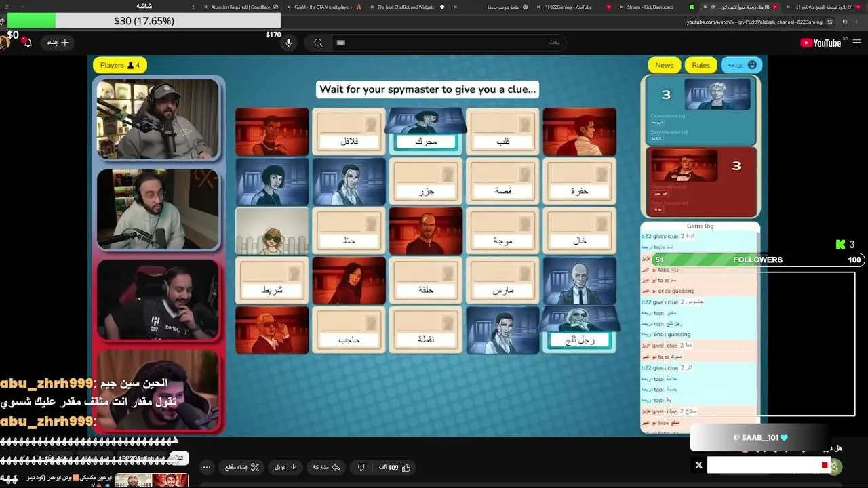Click blue team spymaster name b22
This screenshot has height=488, width=868.
(x=656, y=138)
